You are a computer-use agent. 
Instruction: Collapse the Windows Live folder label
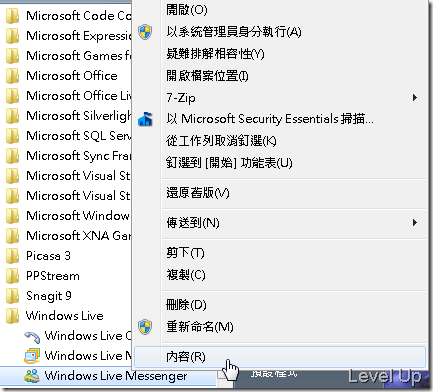(x=65, y=316)
